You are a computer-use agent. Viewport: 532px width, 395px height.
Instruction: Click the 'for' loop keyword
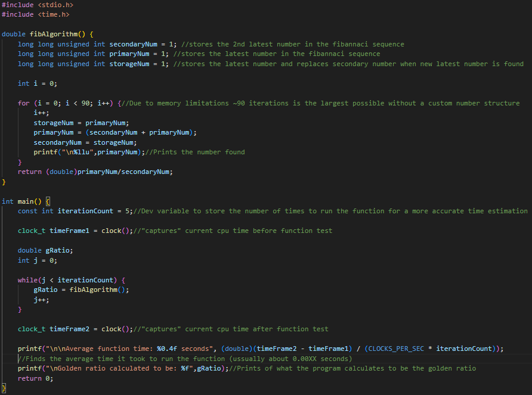click(x=23, y=103)
